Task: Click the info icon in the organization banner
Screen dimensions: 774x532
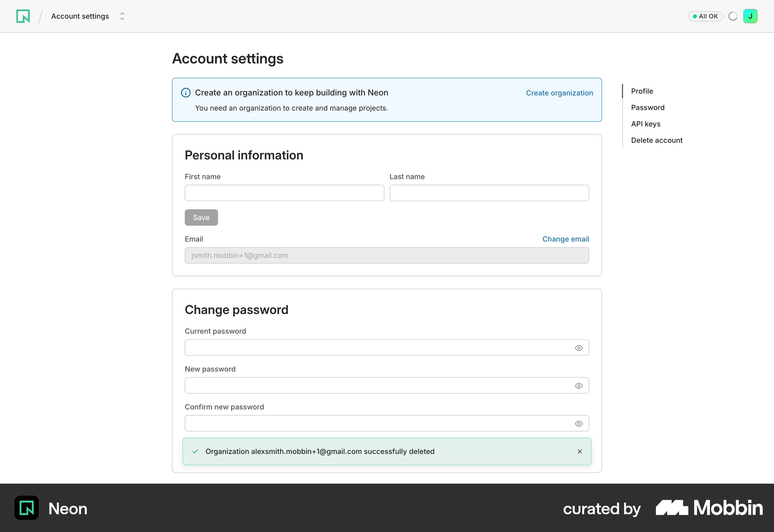Action: [x=186, y=93]
